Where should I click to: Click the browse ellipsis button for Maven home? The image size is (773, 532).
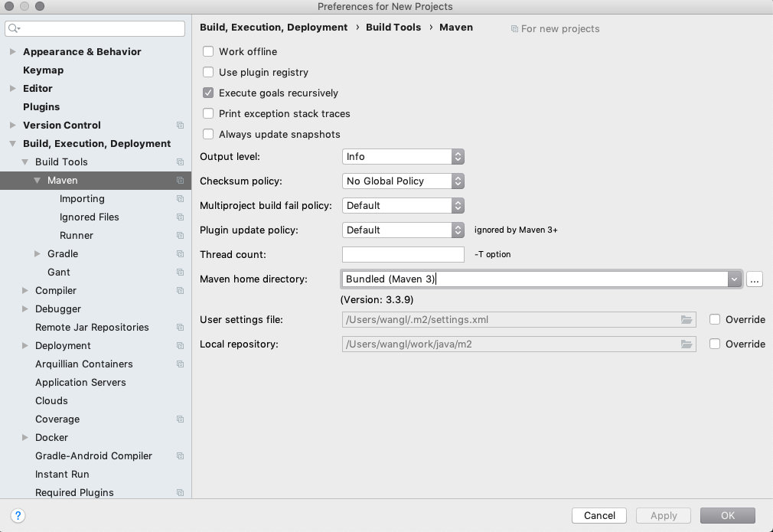coord(755,279)
